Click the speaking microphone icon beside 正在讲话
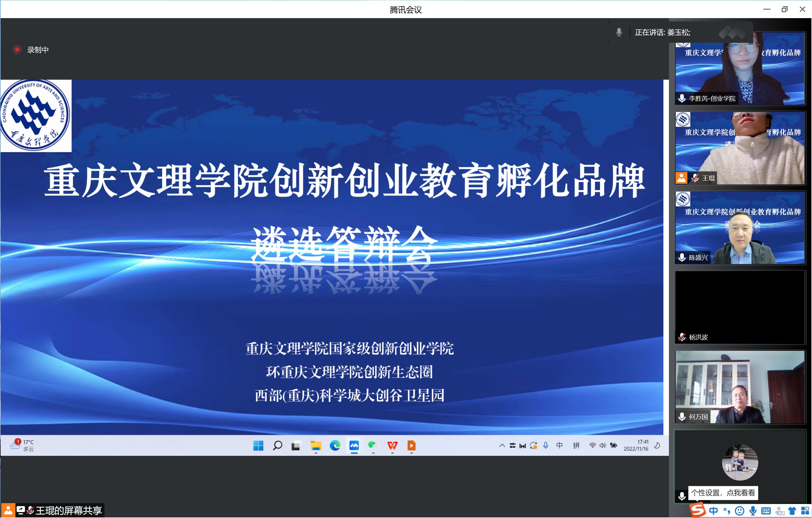 click(x=619, y=32)
